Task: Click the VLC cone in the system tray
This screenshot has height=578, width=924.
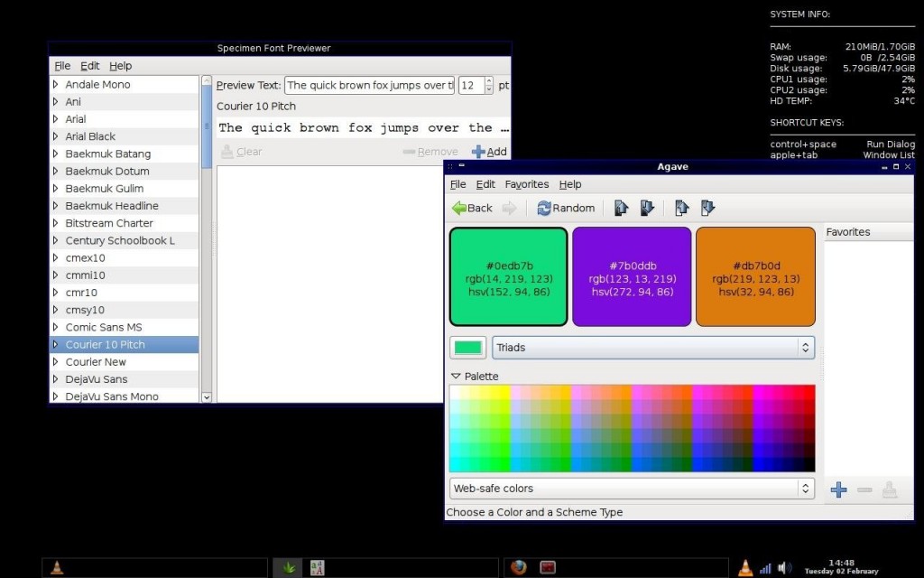Action: coord(745,567)
